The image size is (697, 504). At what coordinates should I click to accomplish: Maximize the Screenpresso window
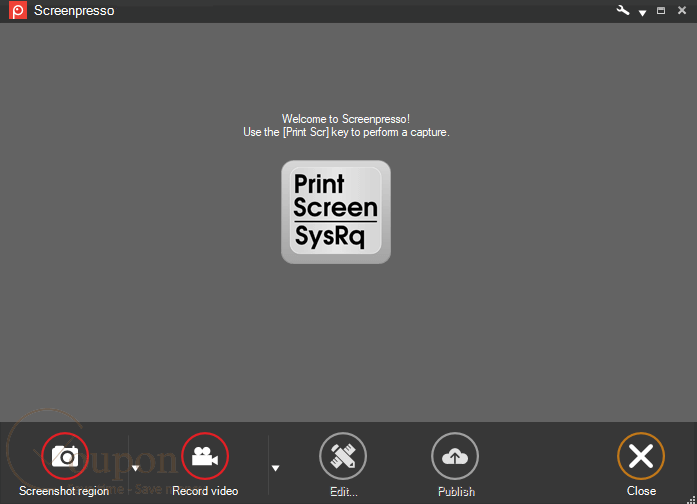(661, 10)
